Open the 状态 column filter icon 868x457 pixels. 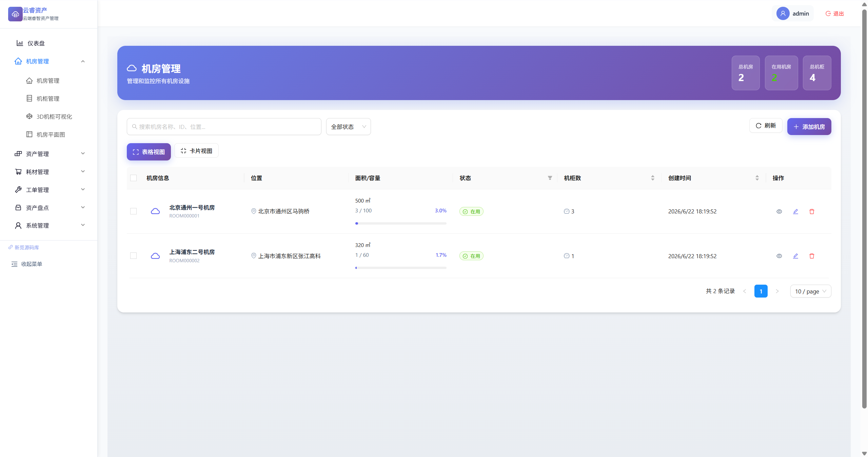click(x=550, y=178)
